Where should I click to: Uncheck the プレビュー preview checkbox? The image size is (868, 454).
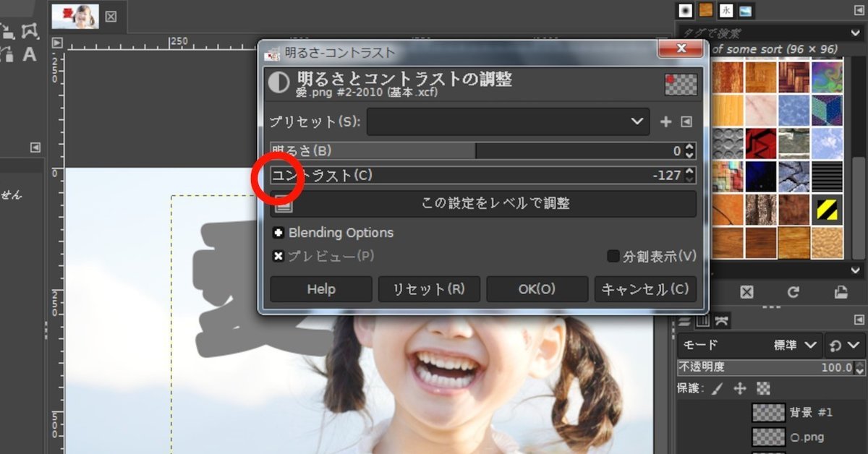point(279,256)
